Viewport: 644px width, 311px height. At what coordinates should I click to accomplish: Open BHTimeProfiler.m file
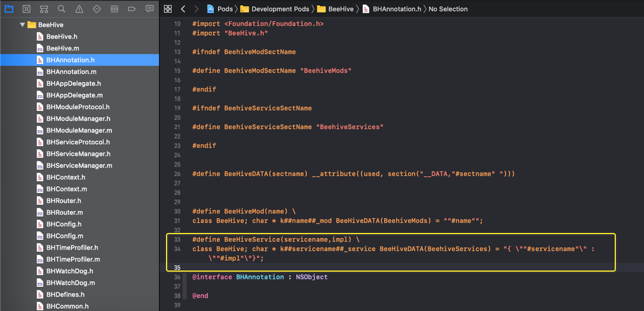[80, 259]
